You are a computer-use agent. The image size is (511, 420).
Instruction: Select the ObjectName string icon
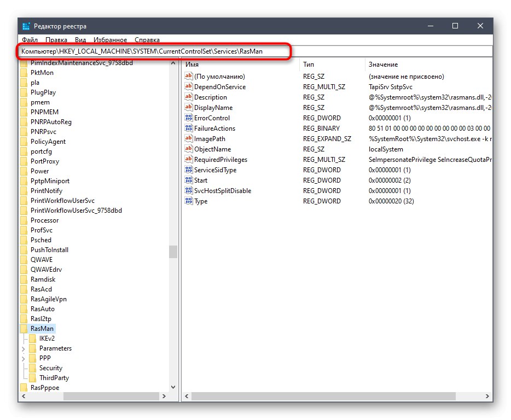(x=188, y=149)
